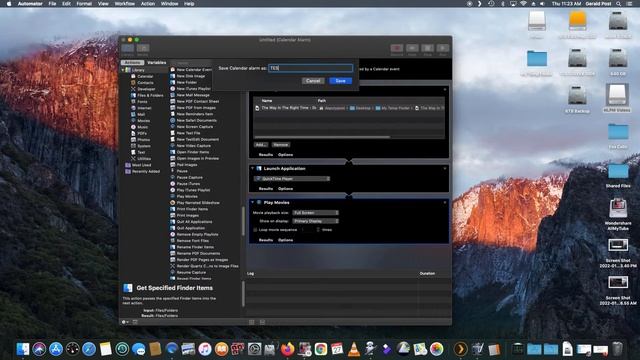Open the Movie playback size Full Screen dropdown
The height and width of the screenshot is (360, 640).
[x=315, y=213]
